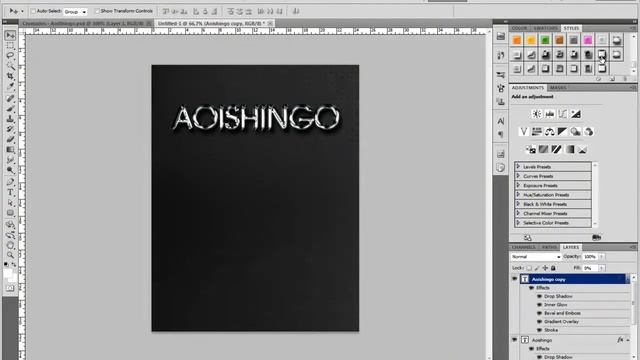This screenshot has width=640, height=360.
Task: Select the Gradient tool
Action: point(10,150)
